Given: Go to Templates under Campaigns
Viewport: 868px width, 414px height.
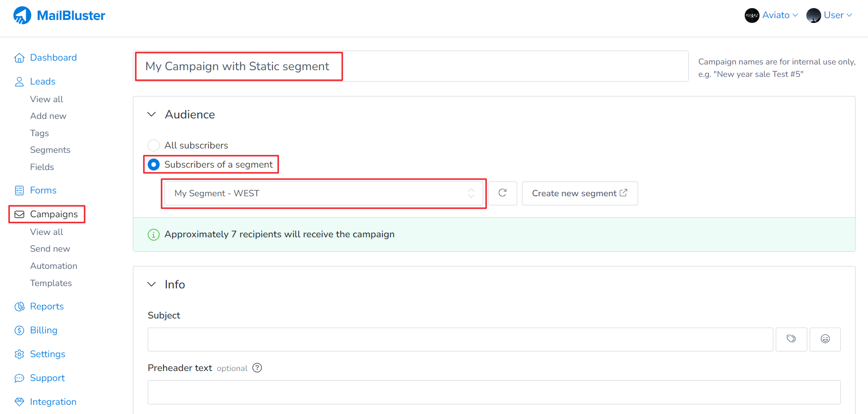Looking at the screenshot, I should 51,283.
